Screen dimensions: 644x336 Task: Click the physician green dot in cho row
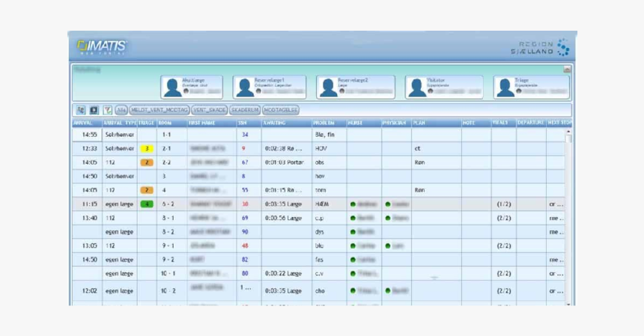click(x=388, y=291)
